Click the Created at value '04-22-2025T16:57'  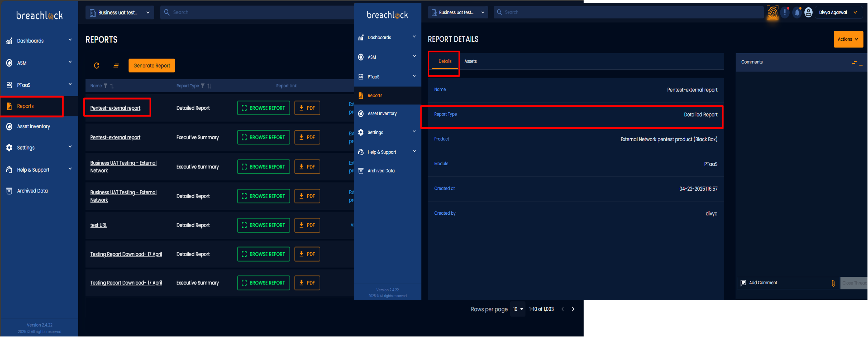pyautogui.click(x=698, y=189)
